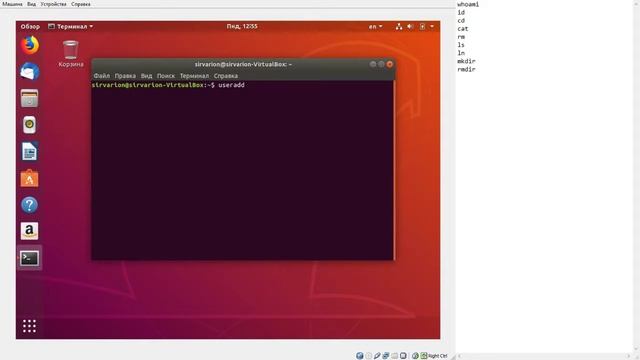
Task: Open terminal Терминал menu
Action: pyautogui.click(x=194, y=76)
